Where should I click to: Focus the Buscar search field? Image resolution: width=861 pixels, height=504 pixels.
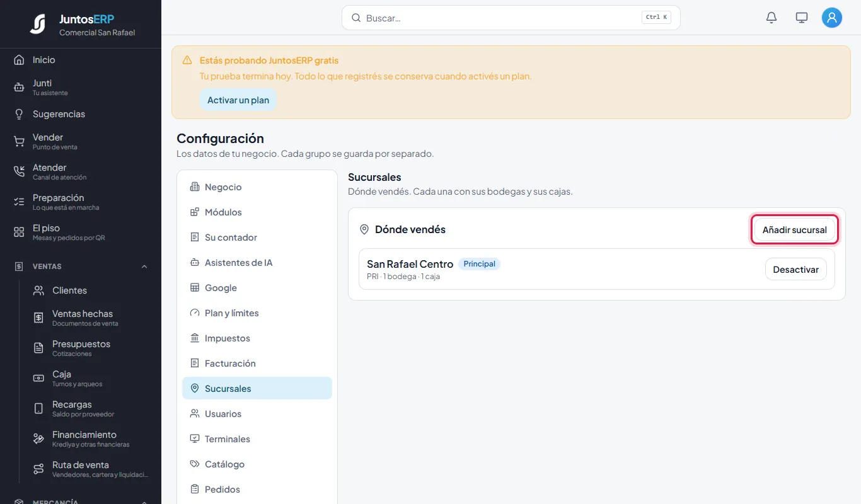pyautogui.click(x=511, y=18)
